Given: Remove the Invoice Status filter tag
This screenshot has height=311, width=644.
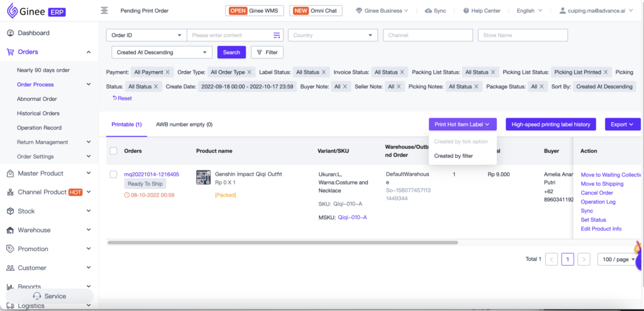Looking at the screenshot, I should click(x=402, y=72).
